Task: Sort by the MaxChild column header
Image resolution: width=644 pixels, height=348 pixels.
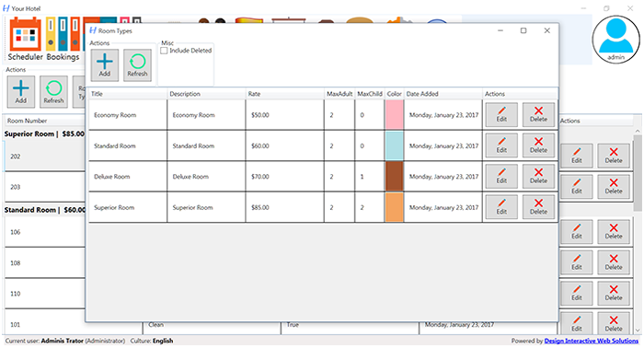Action: point(370,94)
